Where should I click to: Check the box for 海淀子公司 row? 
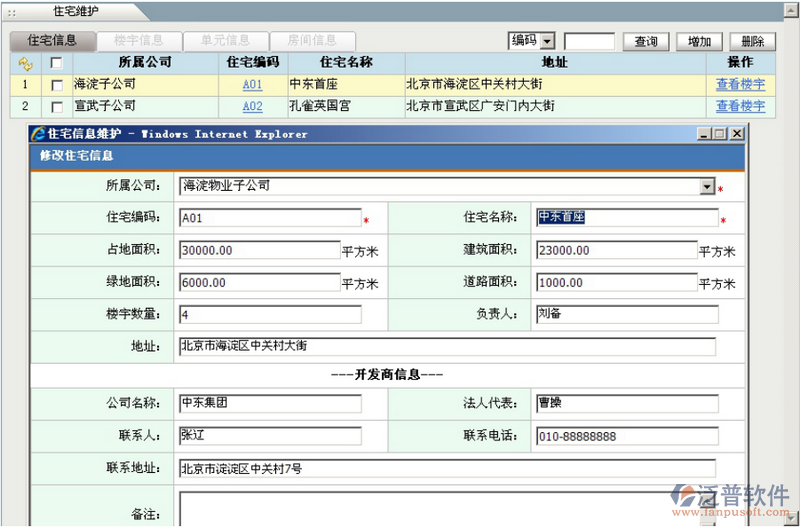pyautogui.click(x=56, y=85)
